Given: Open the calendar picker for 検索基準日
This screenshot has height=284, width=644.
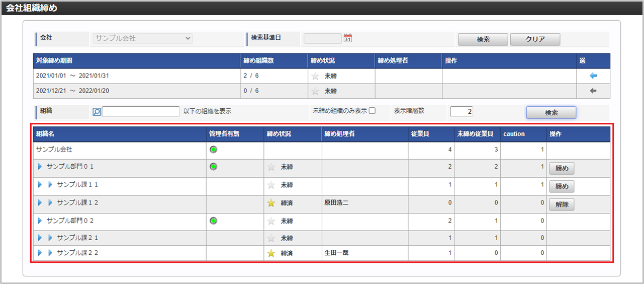Looking at the screenshot, I should pos(347,38).
